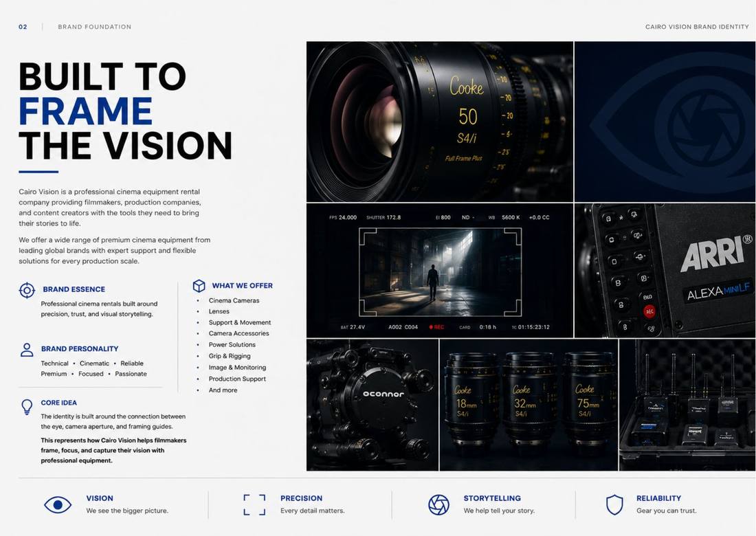
Task: Click the CORE IDEA heading
Action: click(x=59, y=403)
